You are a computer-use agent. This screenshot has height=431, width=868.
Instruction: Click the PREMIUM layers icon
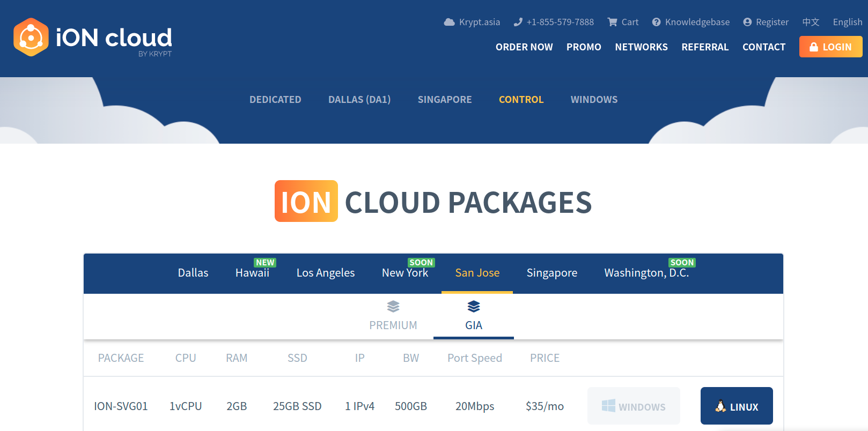[393, 306]
